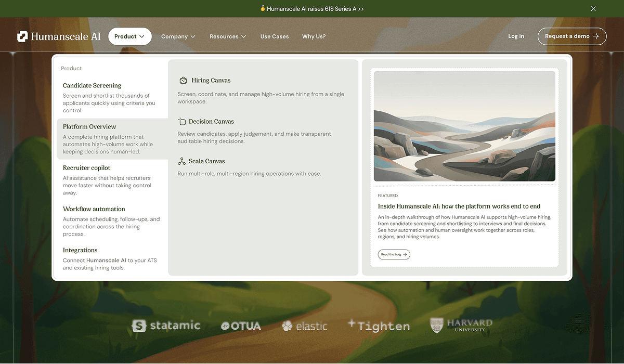Select Candidate Screening in Product menu
This screenshot has width=624, height=364.
(112, 98)
